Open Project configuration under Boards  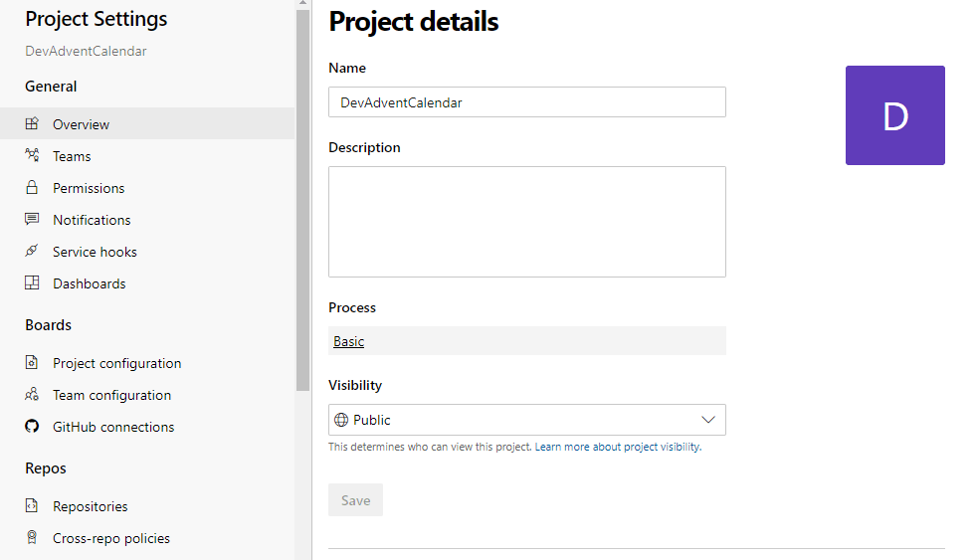click(x=116, y=363)
